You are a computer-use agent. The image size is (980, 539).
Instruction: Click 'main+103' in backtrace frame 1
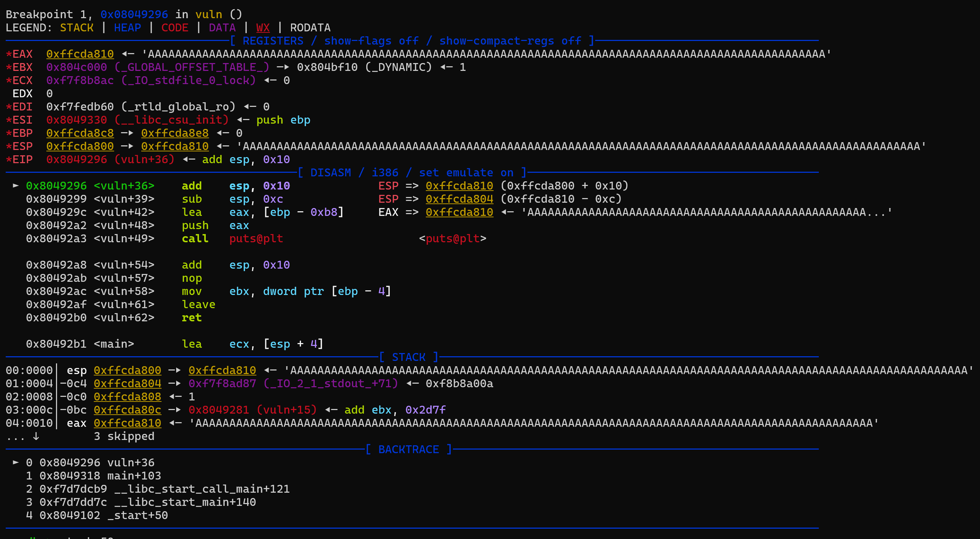[x=134, y=476]
